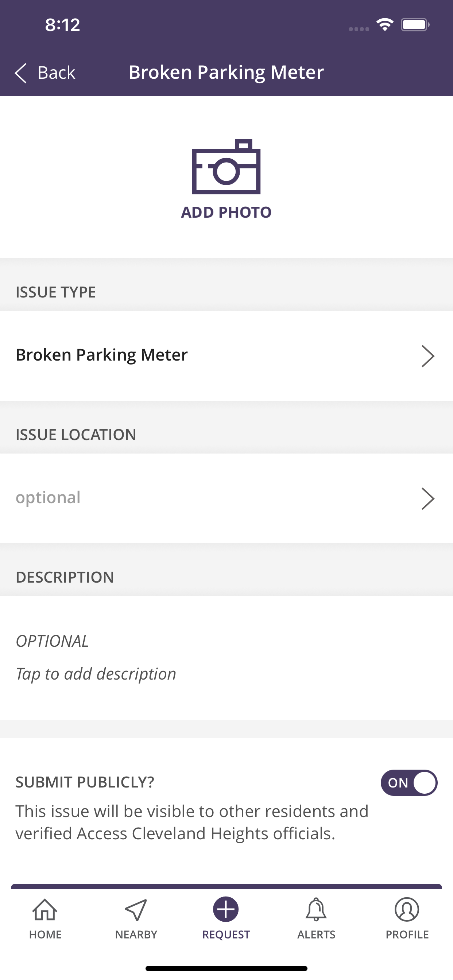Tap the battery status icon

tap(415, 25)
